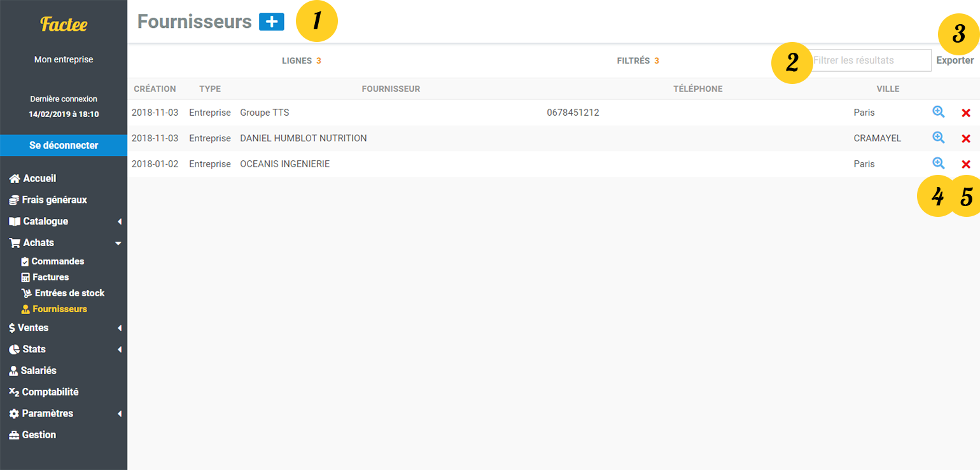Delete OCEANIS INGENIERIE supplier row

pos(965,163)
